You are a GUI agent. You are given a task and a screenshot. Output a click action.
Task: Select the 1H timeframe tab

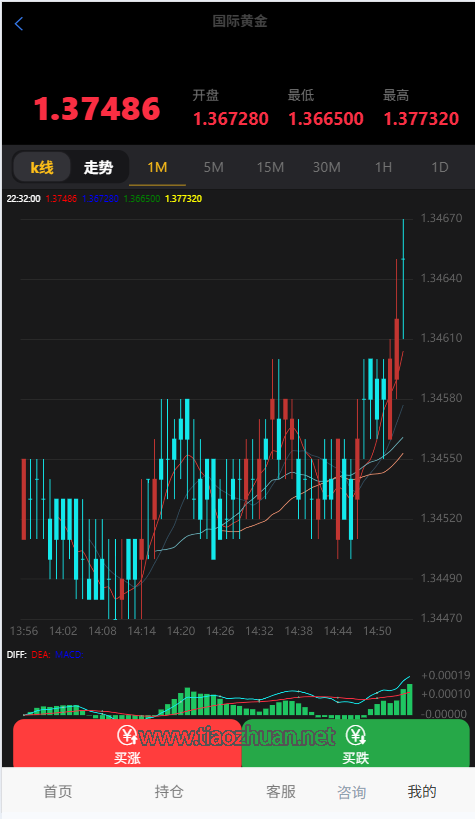tap(383, 168)
